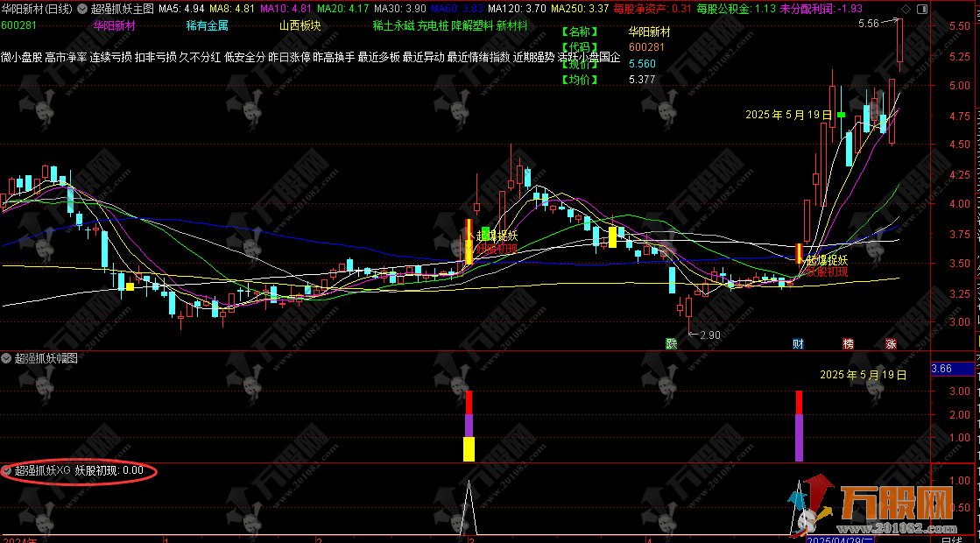Screen dimensions: 980x543
Task: Open the 超强抓妖主图 indicator settings icon
Action: coord(81,9)
